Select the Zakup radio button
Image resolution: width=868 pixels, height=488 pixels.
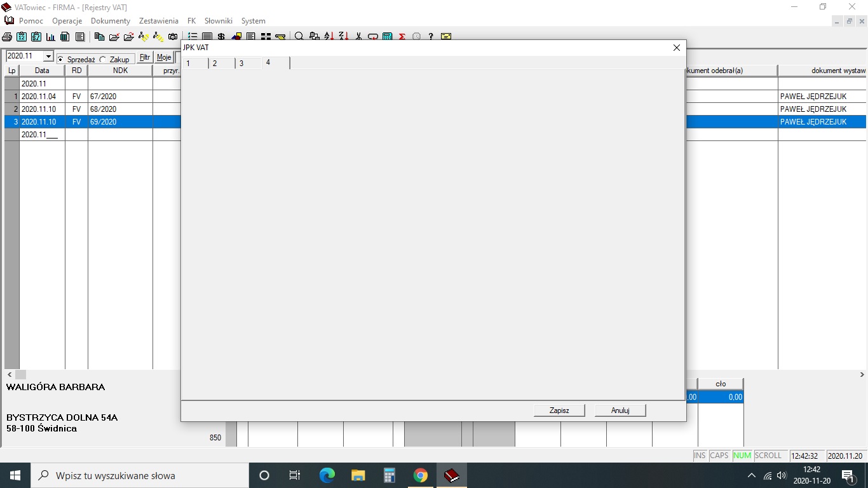point(103,59)
